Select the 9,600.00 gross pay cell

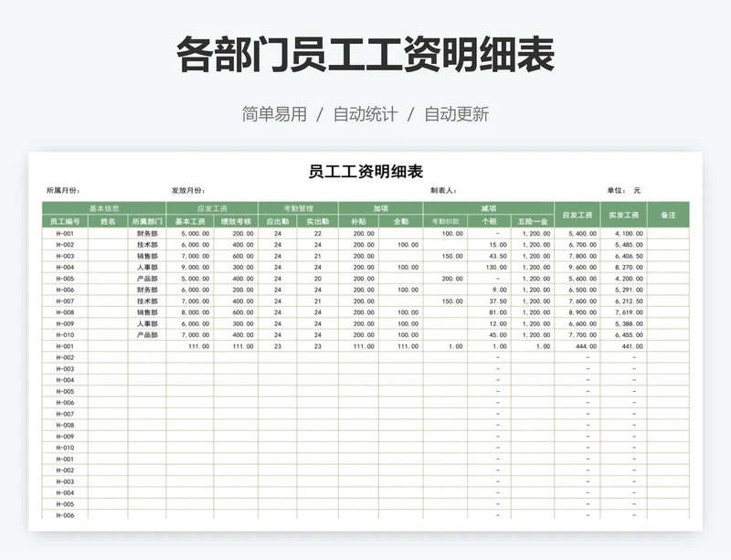tap(577, 267)
